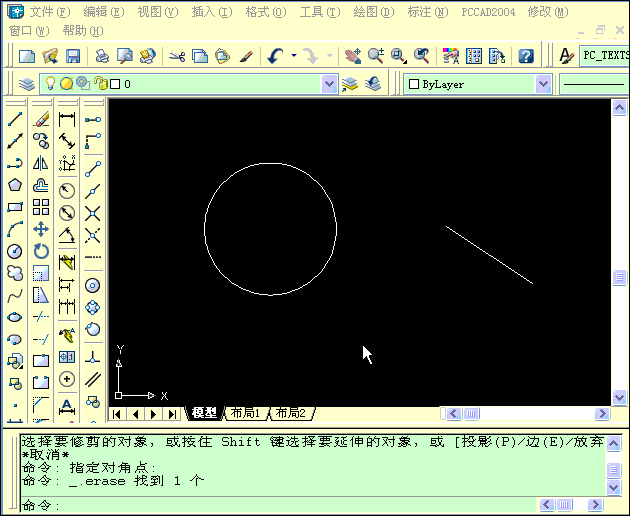Click the drawing area horizontal scroll right arrow
The width and height of the screenshot is (630, 516).
click(x=602, y=414)
